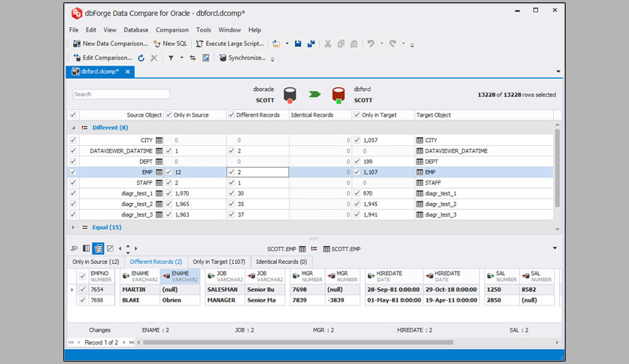Go to last record in navigator
Screen dimensions: 629x364
pyautogui.click(x=131, y=342)
